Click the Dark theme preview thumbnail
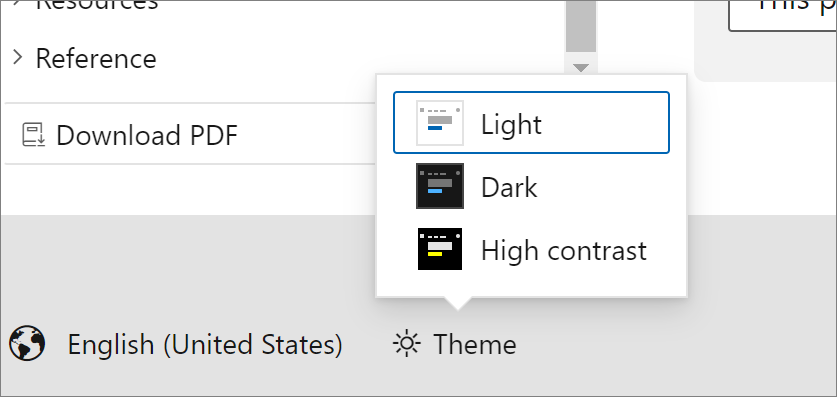The height and width of the screenshot is (397, 837). (440, 186)
